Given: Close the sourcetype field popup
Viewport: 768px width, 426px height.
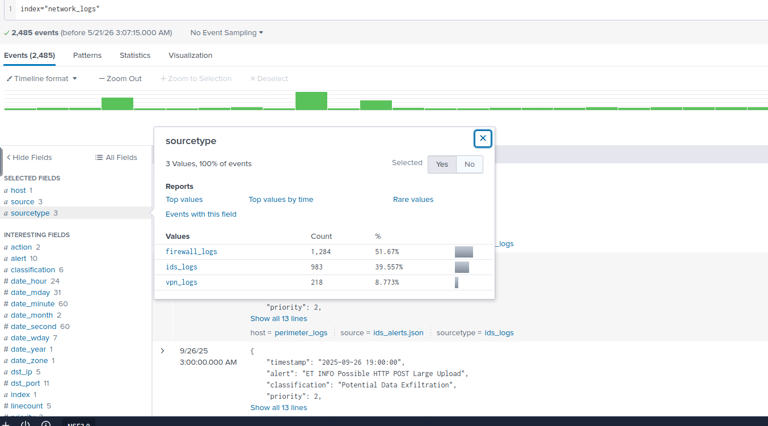Looking at the screenshot, I should point(482,139).
